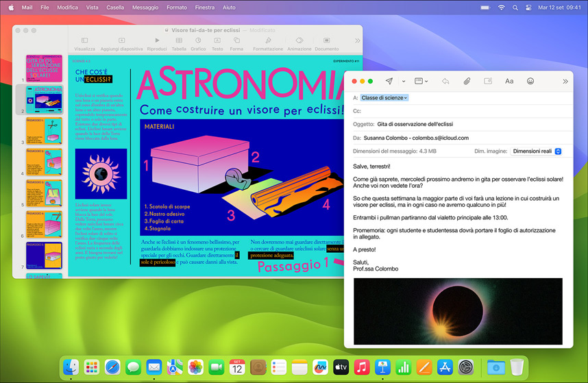Image resolution: width=588 pixels, height=383 pixels.
Task: Toggle the Documento inspector panel
Action: click(x=327, y=41)
